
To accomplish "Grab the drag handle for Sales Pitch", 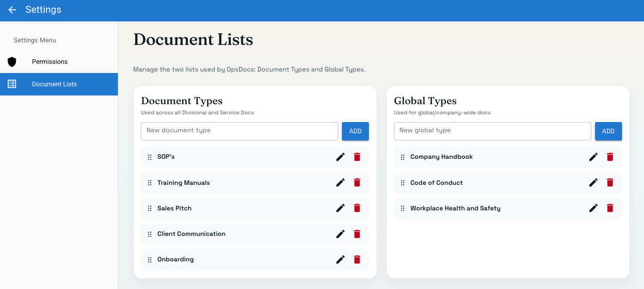I will (x=150, y=208).
